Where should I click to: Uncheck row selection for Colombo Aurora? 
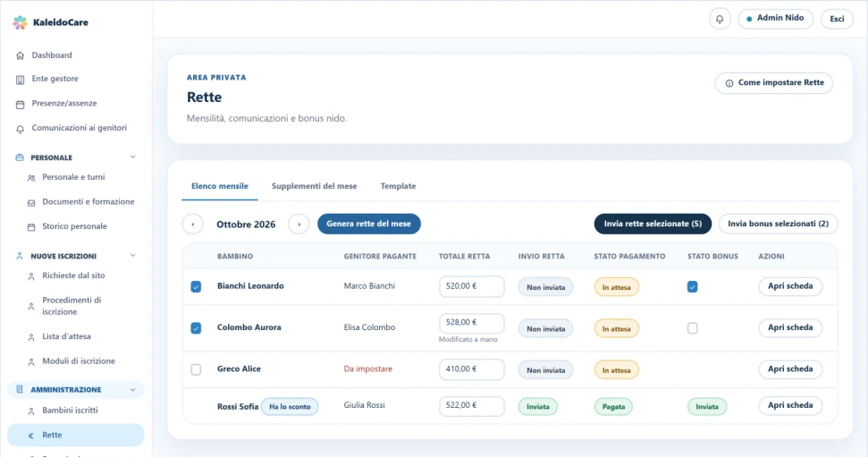coord(196,328)
